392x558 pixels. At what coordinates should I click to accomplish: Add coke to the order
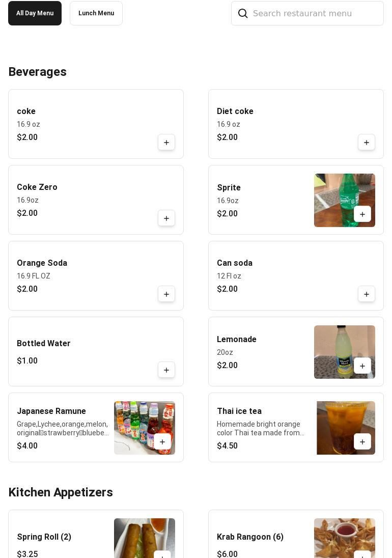point(166,143)
